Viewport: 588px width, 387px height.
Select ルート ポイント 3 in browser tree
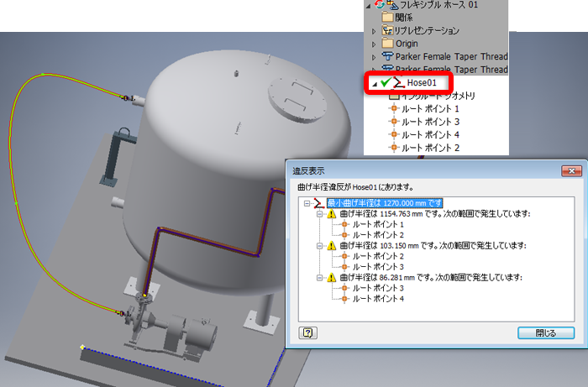point(430,122)
